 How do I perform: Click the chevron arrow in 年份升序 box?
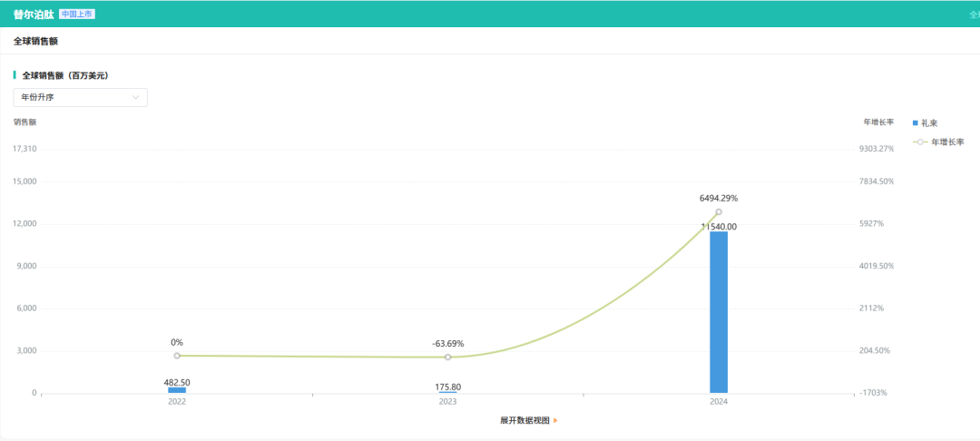click(x=135, y=97)
